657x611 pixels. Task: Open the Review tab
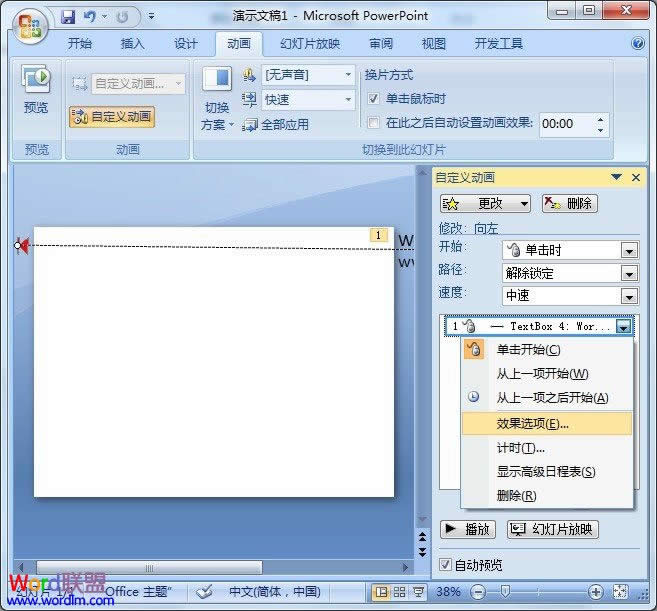(x=381, y=43)
